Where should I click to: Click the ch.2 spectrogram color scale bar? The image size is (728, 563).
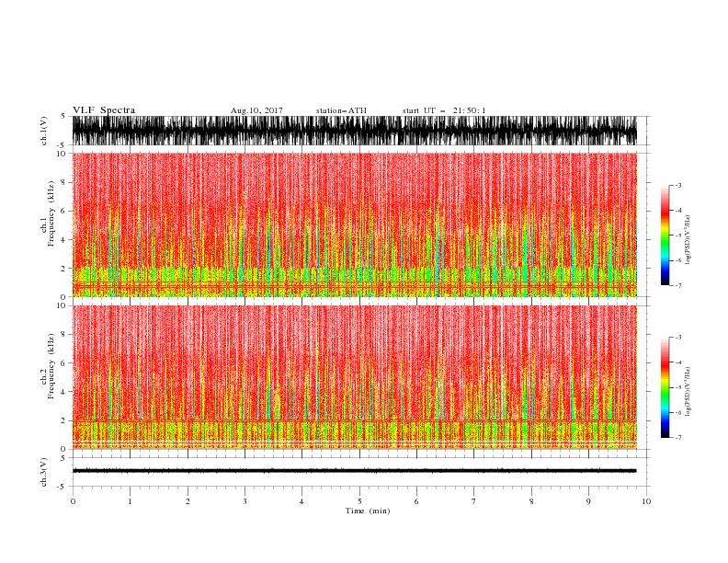point(665,387)
